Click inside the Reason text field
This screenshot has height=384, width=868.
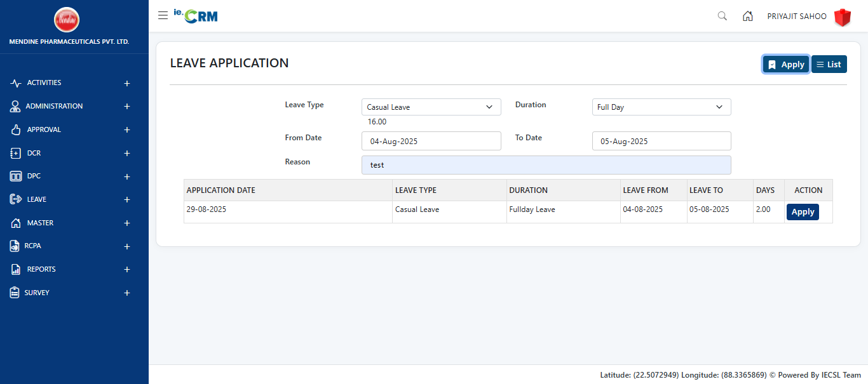546,164
